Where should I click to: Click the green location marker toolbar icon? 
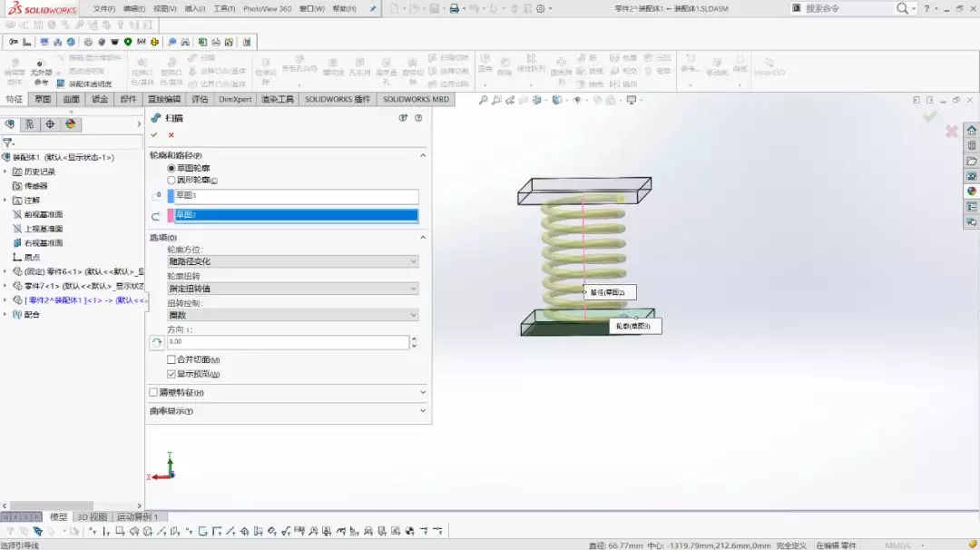[x=128, y=42]
